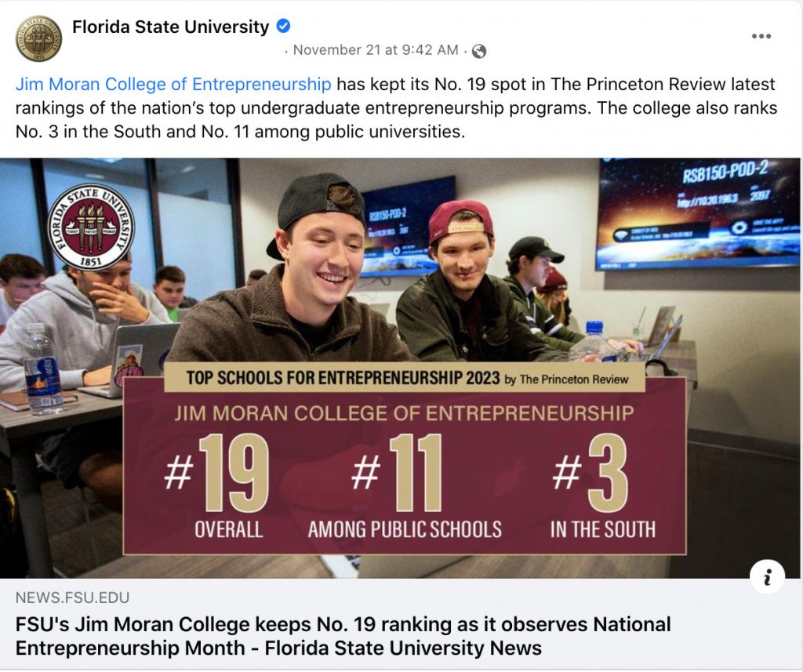Click the NEWS.FSU.EDU source label
This screenshot has height=672, width=803.
pyautogui.click(x=72, y=598)
